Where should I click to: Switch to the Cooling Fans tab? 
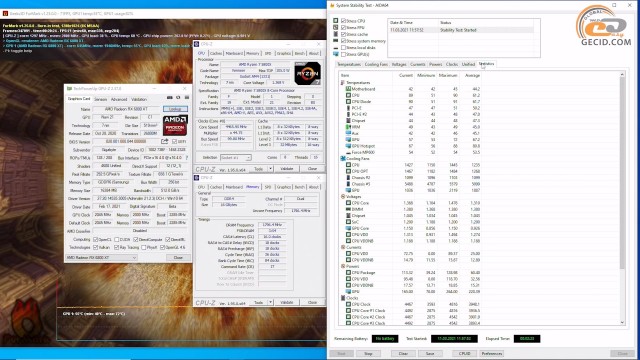click(x=376, y=64)
